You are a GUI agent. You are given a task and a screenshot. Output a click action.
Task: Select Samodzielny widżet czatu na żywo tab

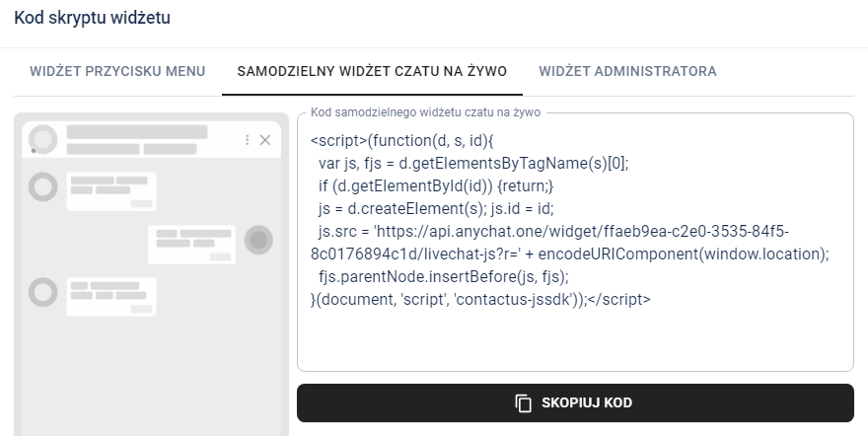372,71
